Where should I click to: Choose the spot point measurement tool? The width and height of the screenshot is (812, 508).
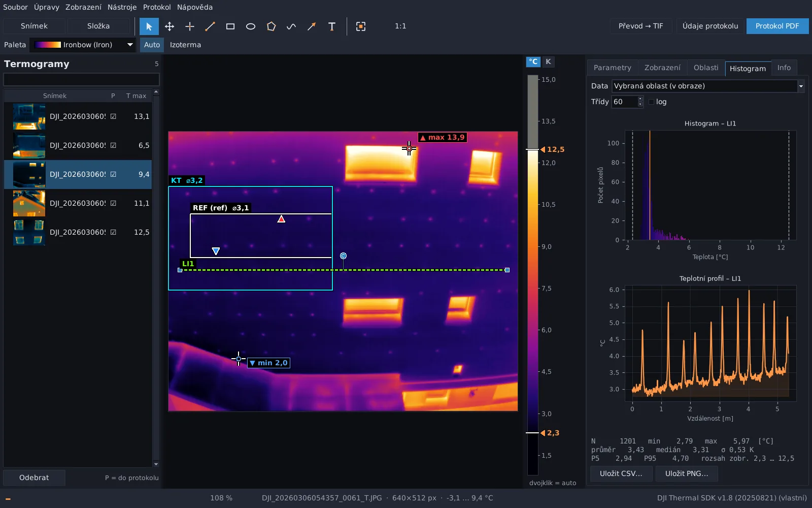(x=190, y=26)
